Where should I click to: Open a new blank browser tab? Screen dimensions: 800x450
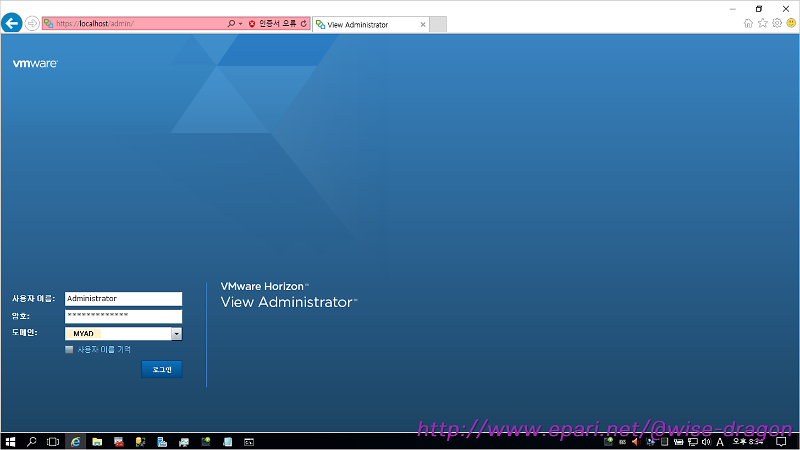[x=438, y=24]
